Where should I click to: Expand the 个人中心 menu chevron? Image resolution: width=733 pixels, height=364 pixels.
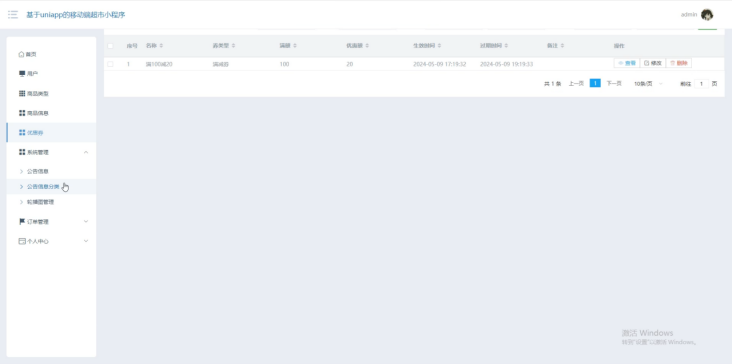coord(86,241)
